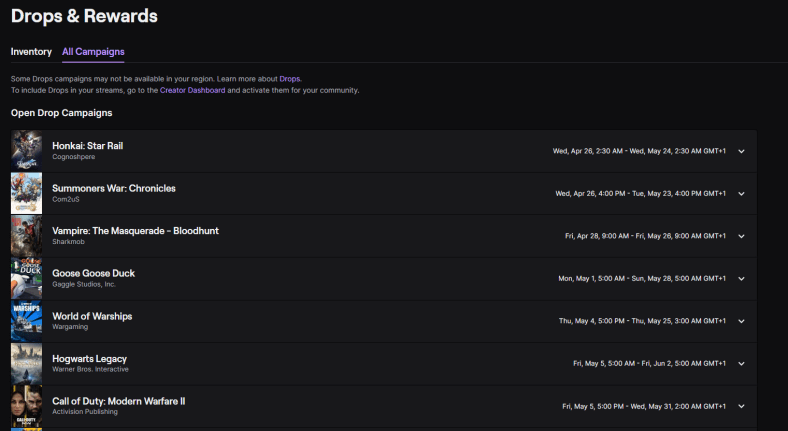This screenshot has width=788, height=431.
Task: Open the Inventory tab
Action: pos(31,52)
